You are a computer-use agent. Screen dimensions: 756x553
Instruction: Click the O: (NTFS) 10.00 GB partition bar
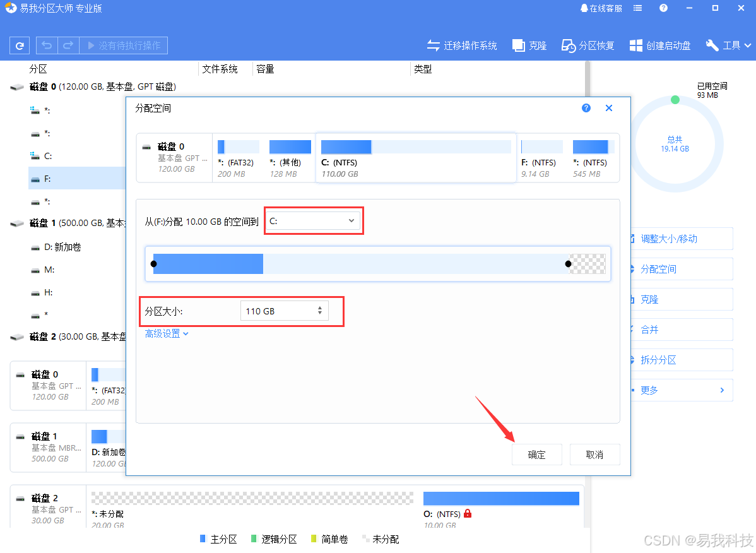(x=501, y=499)
